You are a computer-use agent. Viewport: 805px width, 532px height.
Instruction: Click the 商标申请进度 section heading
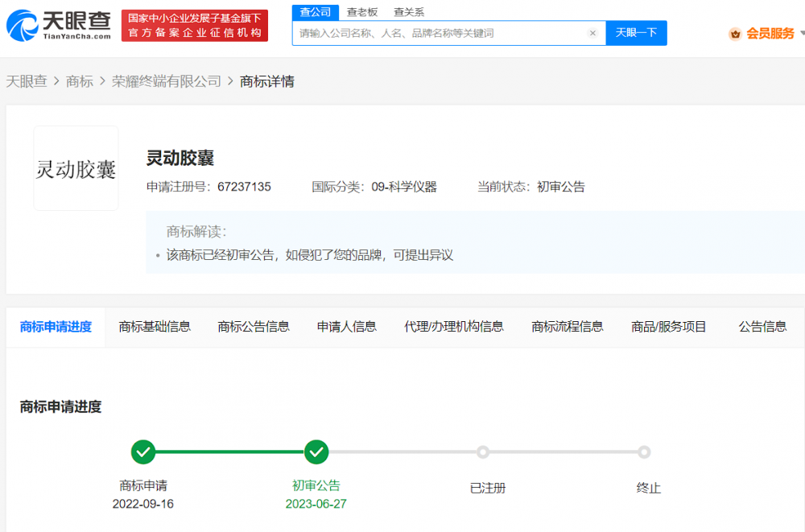60,406
